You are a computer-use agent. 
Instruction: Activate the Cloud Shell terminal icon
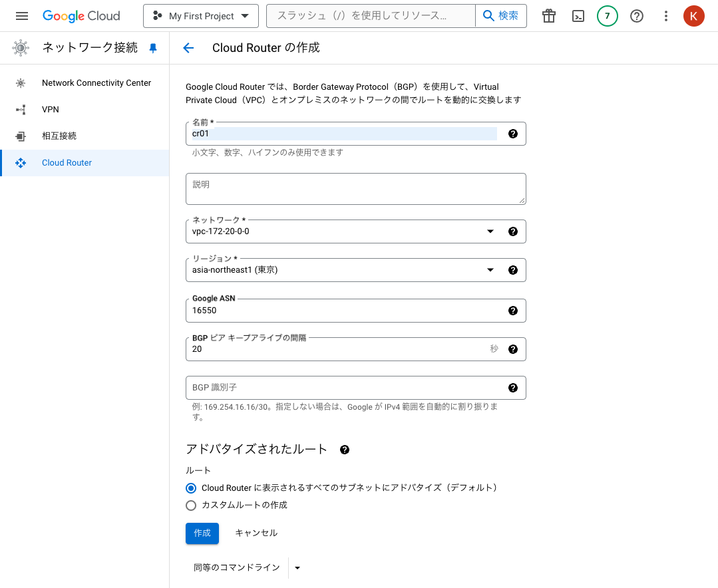click(578, 16)
